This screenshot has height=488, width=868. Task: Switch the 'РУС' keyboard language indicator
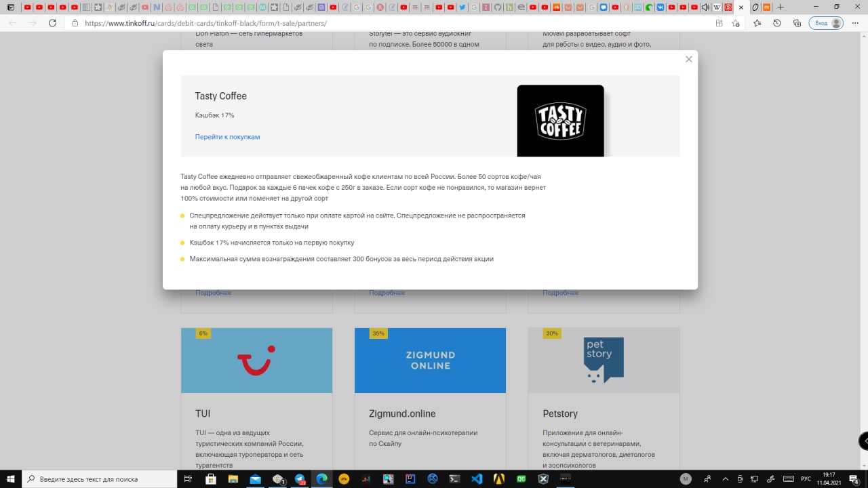click(806, 479)
